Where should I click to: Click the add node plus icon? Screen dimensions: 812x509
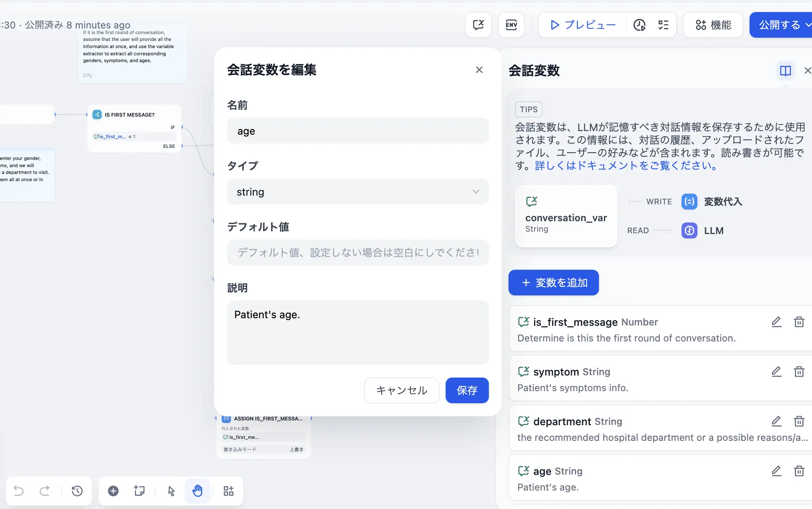(113, 491)
